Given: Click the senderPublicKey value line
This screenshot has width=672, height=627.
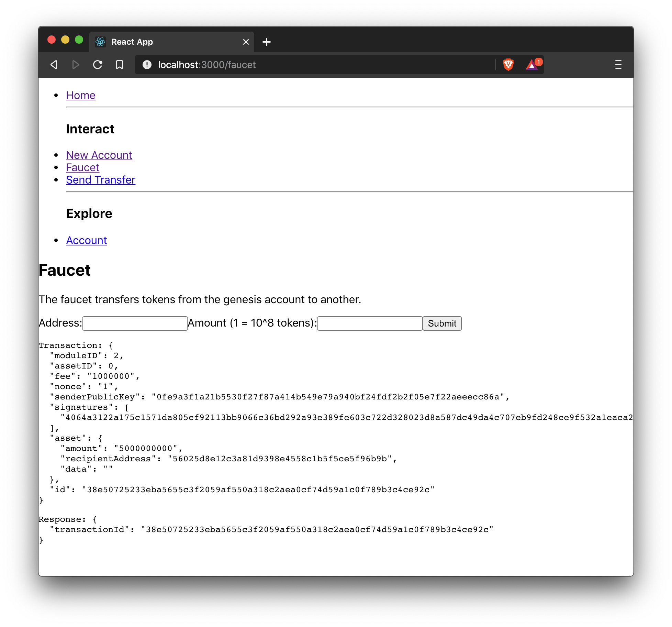Looking at the screenshot, I should (279, 397).
